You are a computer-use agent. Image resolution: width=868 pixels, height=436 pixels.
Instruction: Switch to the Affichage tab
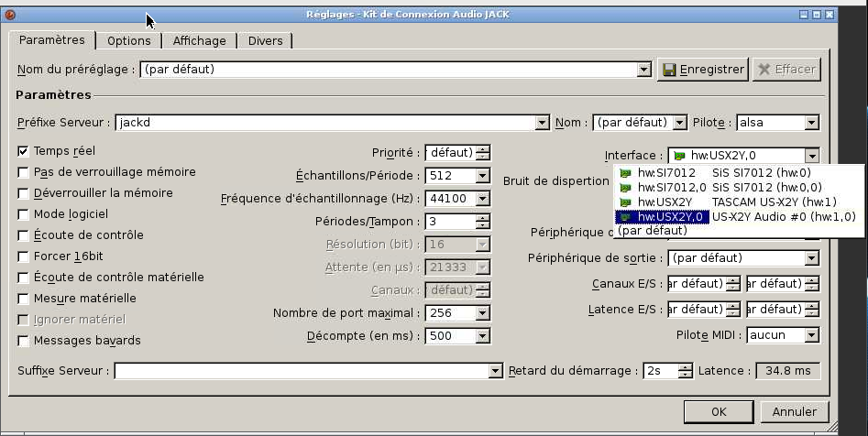[199, 41]
